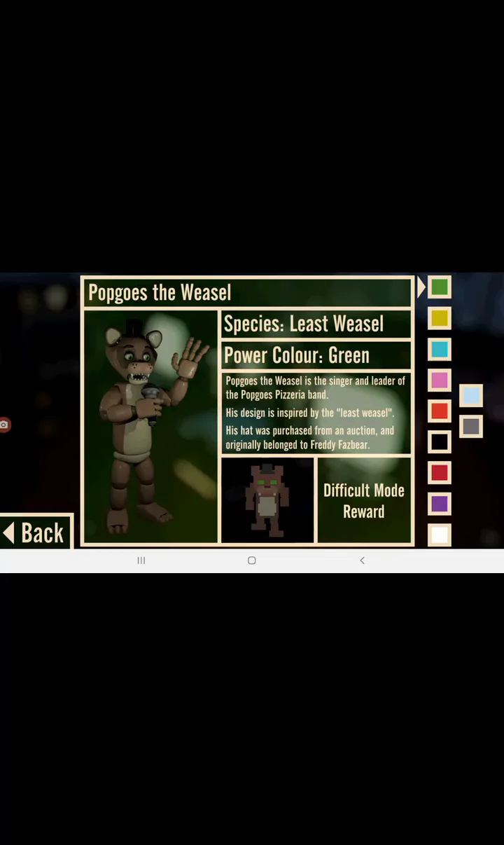Select the white color swatch

[x=439, y=535]
